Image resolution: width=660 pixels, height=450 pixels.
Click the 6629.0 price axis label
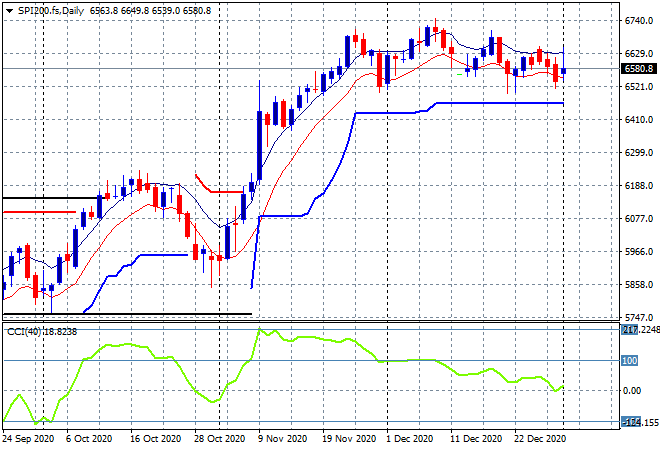639,53
